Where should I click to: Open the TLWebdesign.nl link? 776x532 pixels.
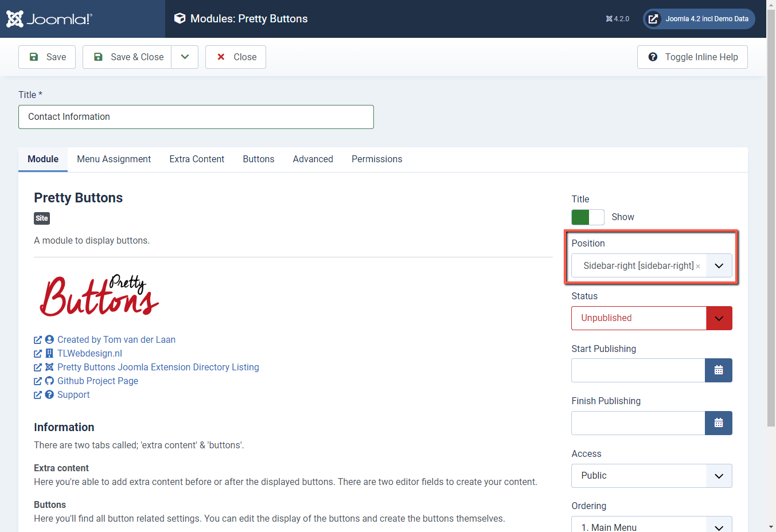coord(89,353)
